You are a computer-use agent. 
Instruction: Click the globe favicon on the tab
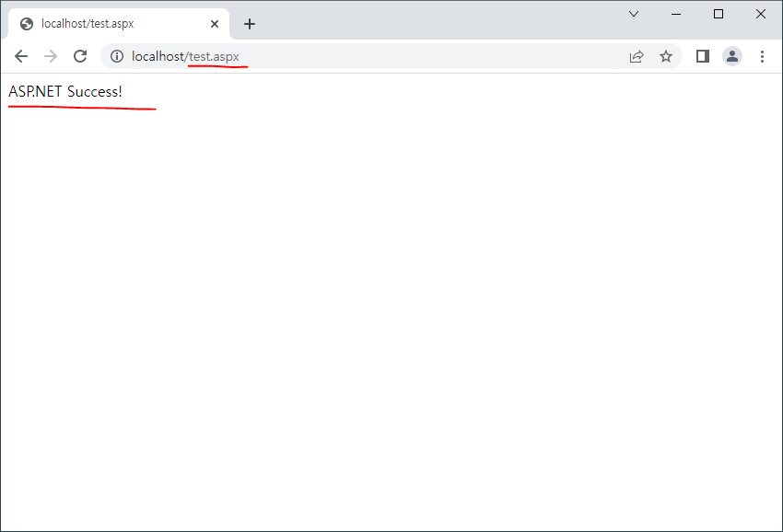pos(27,24)
